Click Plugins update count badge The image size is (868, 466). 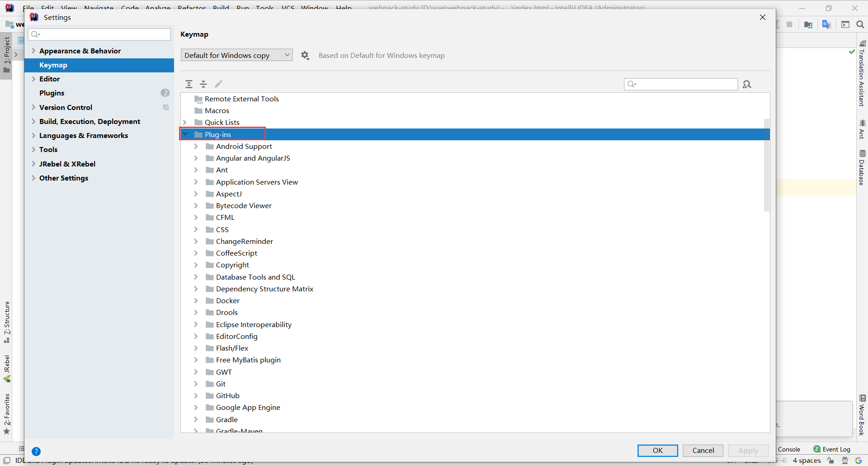click(x=165, y=93)
